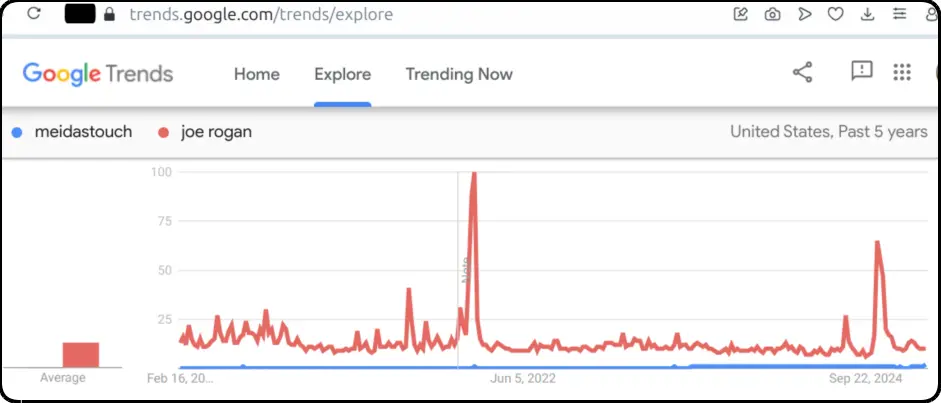Screen dimensions: 941x403
Task: Click the tallest joe rogan peak at 100
Action: click(x=474, y=175)
